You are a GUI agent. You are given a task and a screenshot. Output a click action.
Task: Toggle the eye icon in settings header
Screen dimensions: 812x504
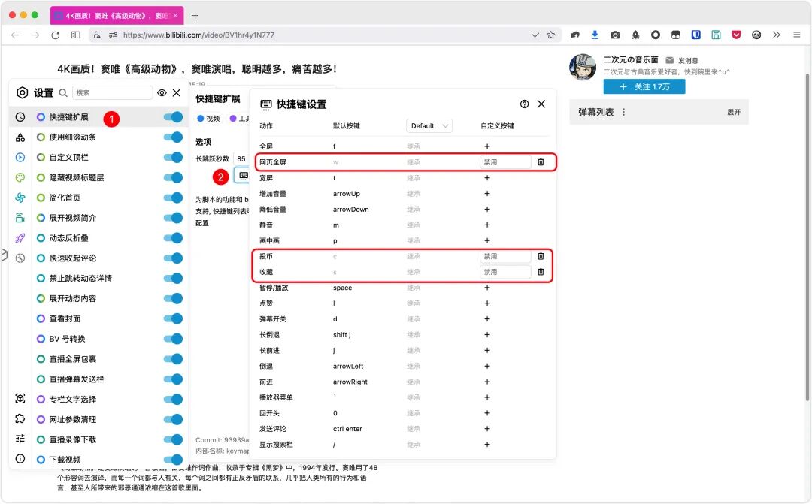[162, 92]
